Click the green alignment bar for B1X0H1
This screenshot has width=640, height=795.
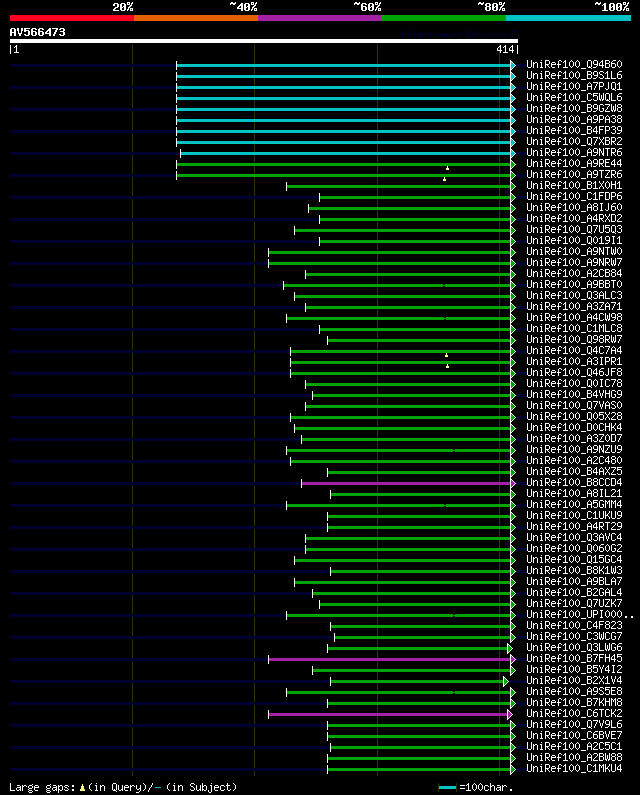[x=398, y=187]
